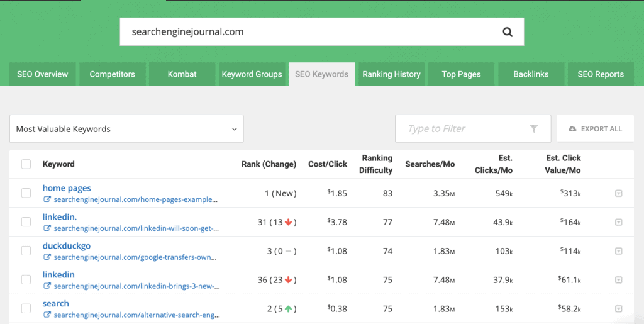Click the 1 (New) rank value

point(281,193)
